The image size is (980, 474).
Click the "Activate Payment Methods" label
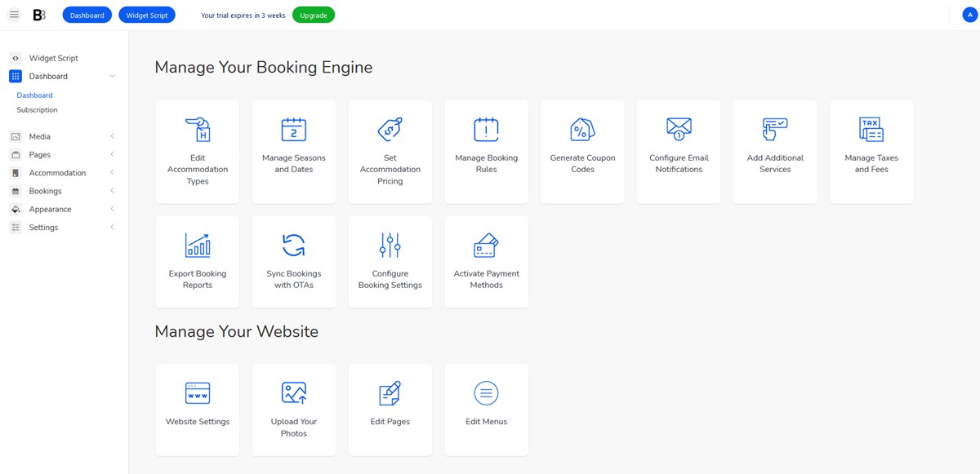[487, 279]
